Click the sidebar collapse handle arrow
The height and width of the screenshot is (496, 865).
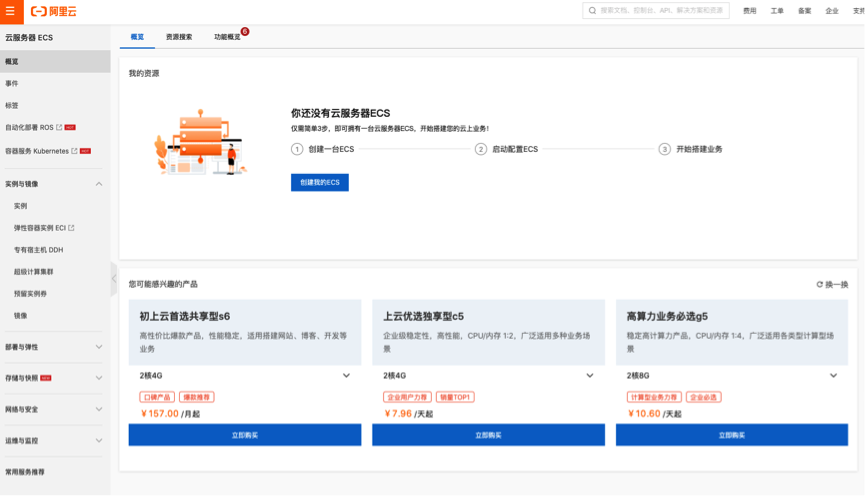(x=114, y=279)
